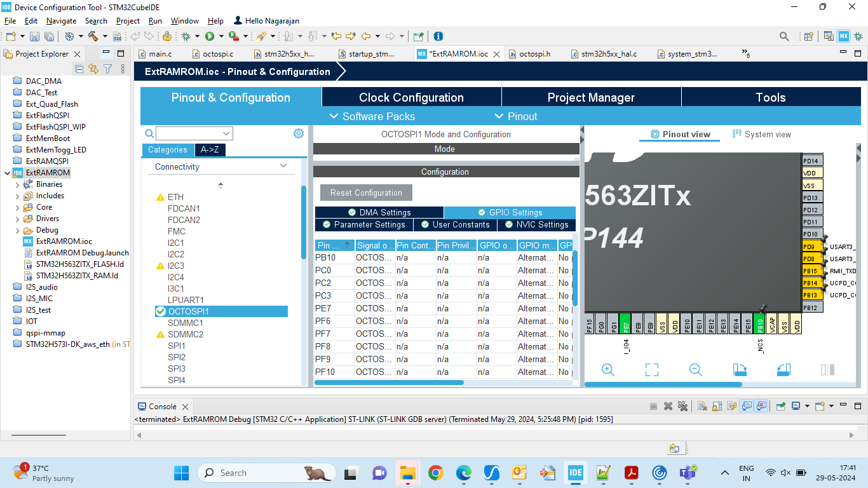Viewport: 868px width, 488px height.
Task: Zoom out of the pinout view
Action: point(696,370)
